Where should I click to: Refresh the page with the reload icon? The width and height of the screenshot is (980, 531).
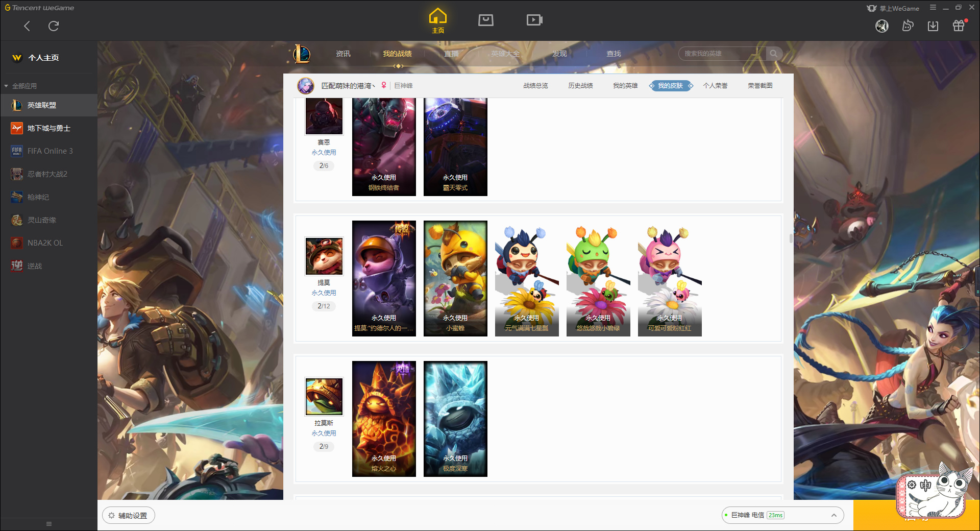pos(54,26)
